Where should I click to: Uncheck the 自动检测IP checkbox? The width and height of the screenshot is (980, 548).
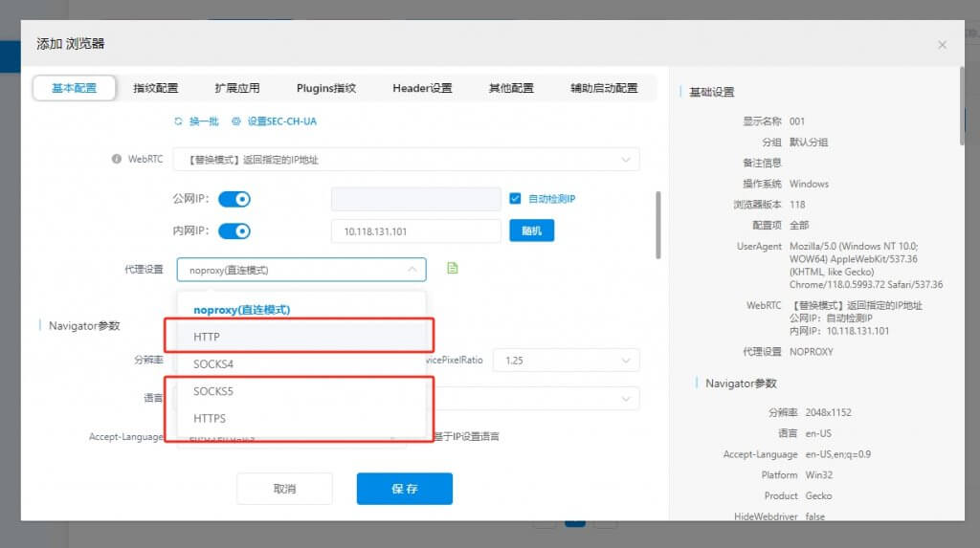tap(515, 199)
